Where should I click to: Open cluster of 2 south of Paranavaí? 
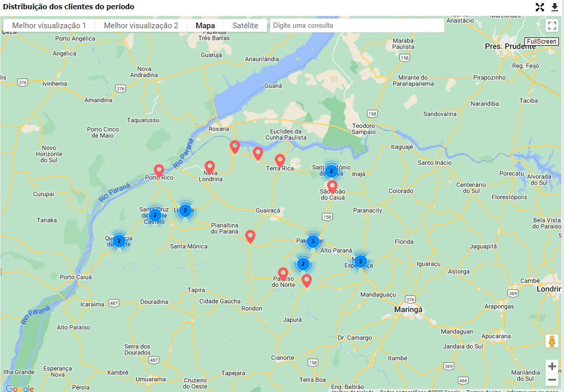[x=303, y=264]
